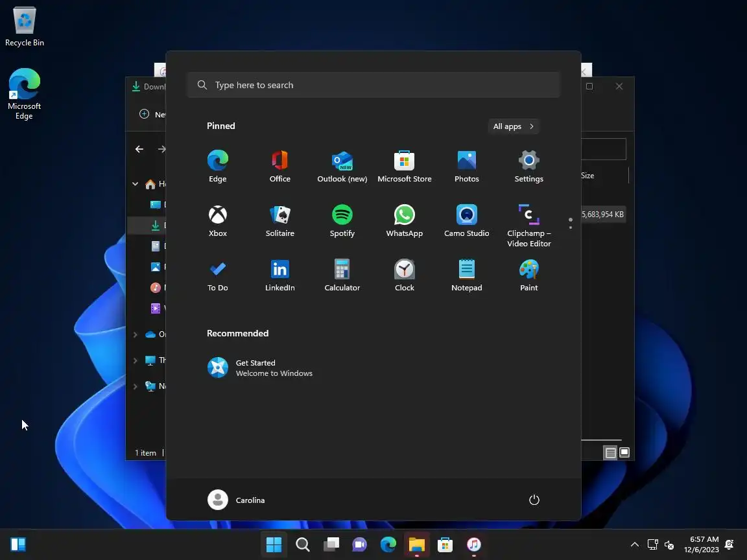Open the notification center bell

(x=729, y=544)
